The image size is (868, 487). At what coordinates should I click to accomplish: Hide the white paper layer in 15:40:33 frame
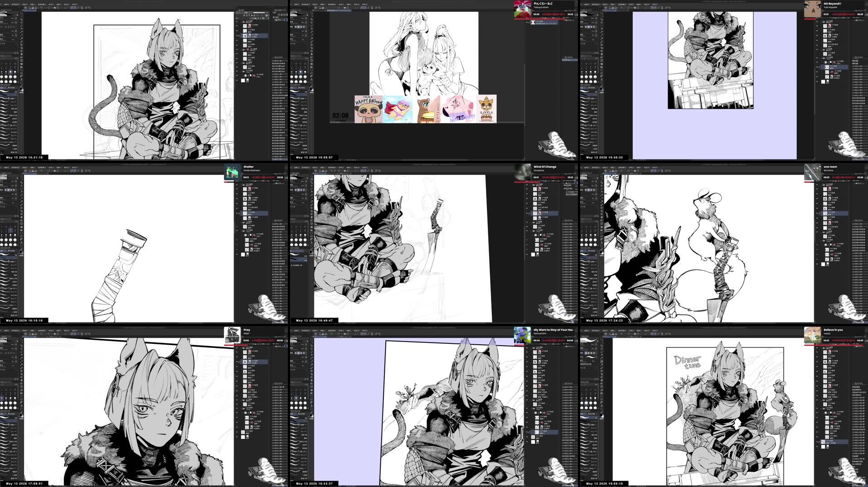coord(817,82)
